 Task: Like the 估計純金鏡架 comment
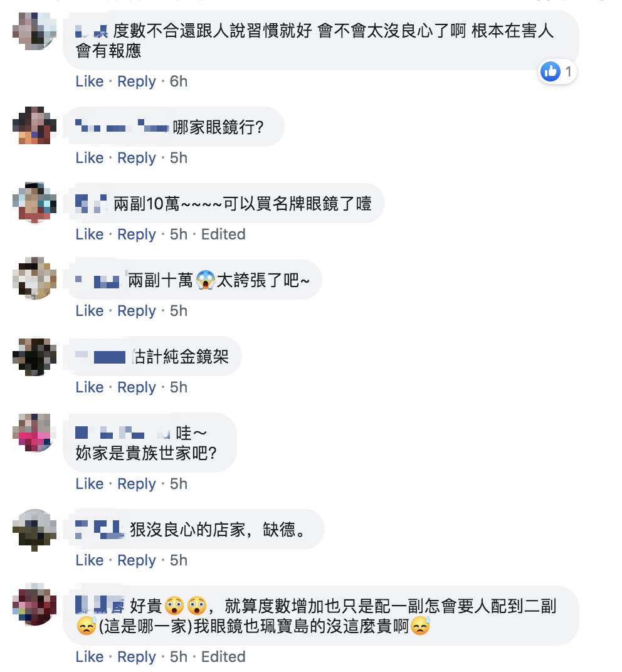(x=90, y=387)
